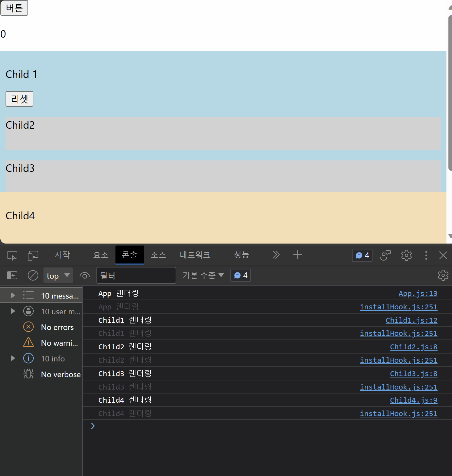Expand the 10 user messages group
This screenshot has width=452, height=476.
pos(12,311)
